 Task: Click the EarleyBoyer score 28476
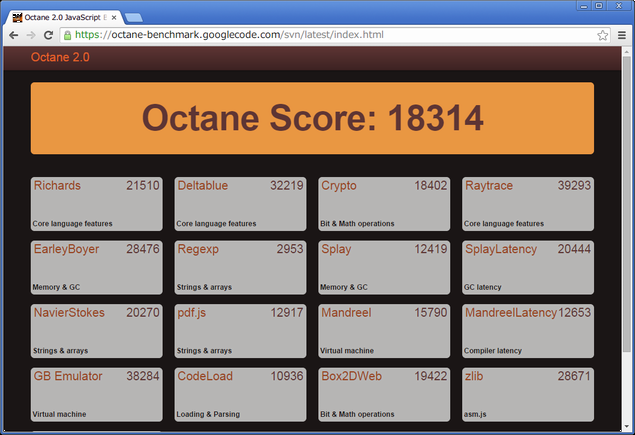143,249
